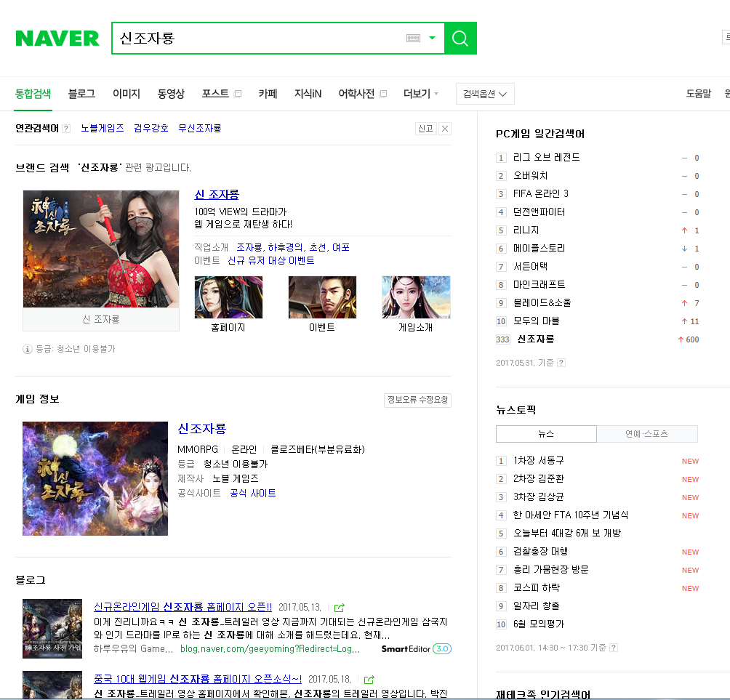Image resolution: width=730 pixels, height=700 pixels.
Task: Open related search 무신조자룡
Action: click(200, 128)
